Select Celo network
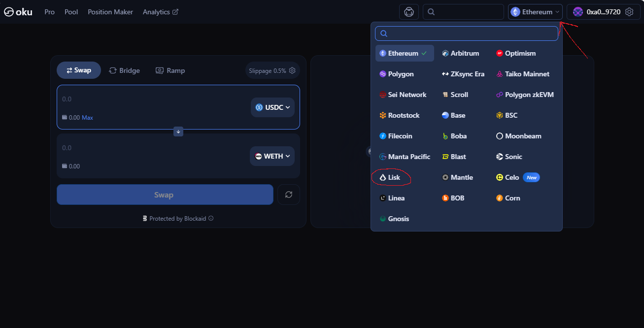This screenshot has height=328, width=644. tap(508, 177)
